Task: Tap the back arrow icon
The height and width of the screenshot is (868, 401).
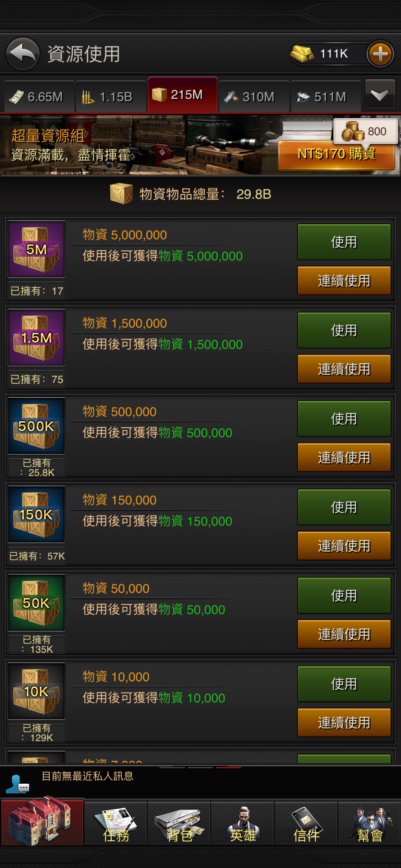Action: 23,54
